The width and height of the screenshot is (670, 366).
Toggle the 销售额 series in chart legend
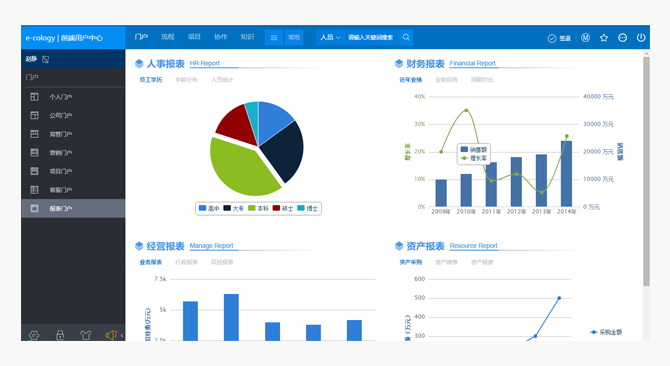tap(474, 149)
